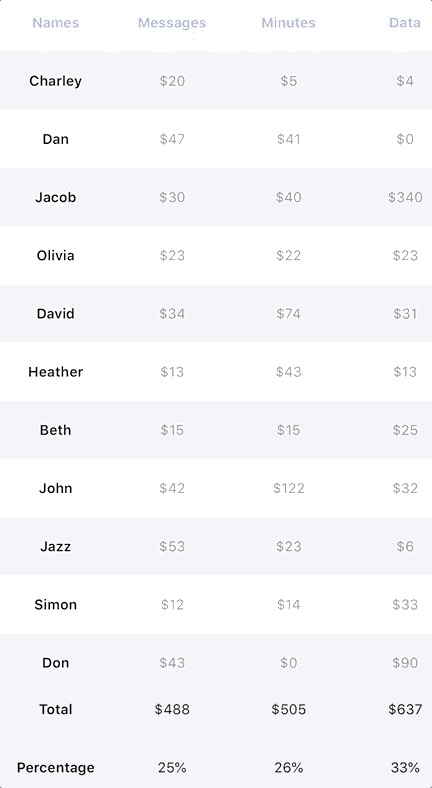Click the Charley row name
432x788 pixels.
coord(55,81)
